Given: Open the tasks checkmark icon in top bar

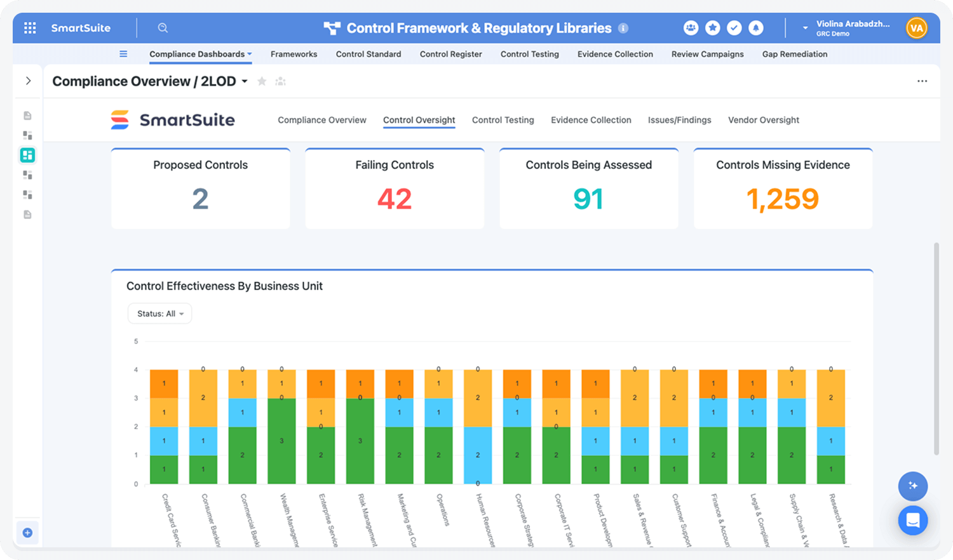Looking at the screenshot, I should tap(734, 28).
